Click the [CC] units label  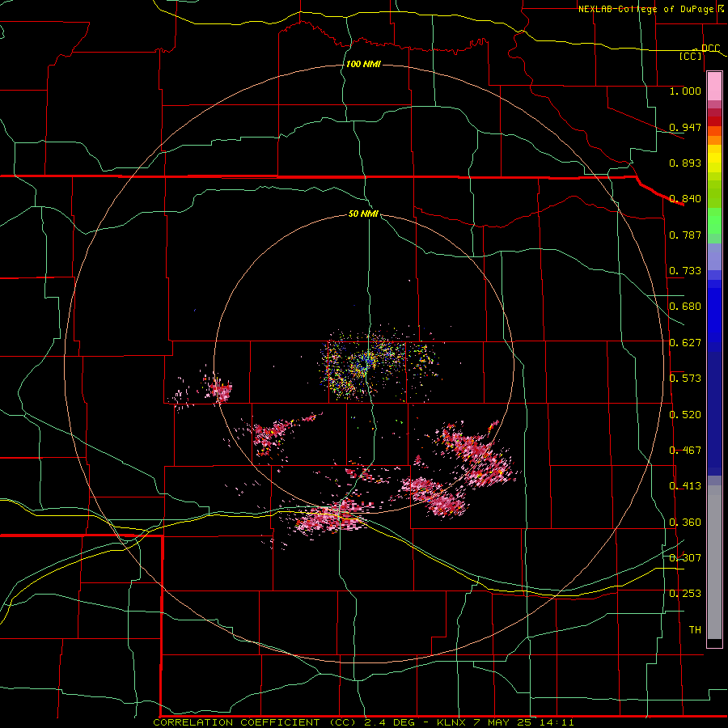[691, 56]
